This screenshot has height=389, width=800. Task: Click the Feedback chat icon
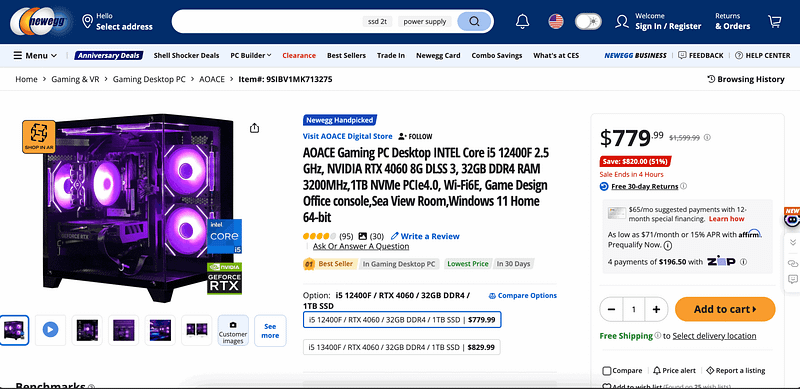682,55
